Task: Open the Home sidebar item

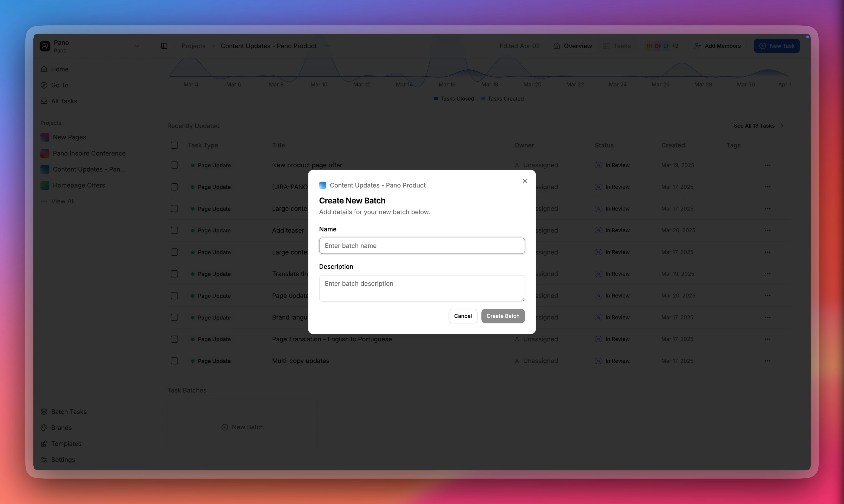Action: tap(60, 69)
